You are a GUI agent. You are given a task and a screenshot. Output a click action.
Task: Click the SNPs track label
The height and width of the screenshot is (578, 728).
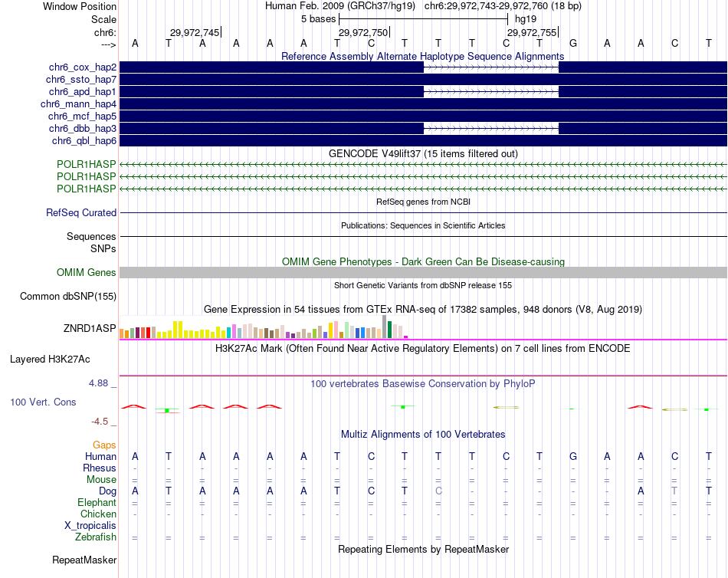(x=103, y=248)
